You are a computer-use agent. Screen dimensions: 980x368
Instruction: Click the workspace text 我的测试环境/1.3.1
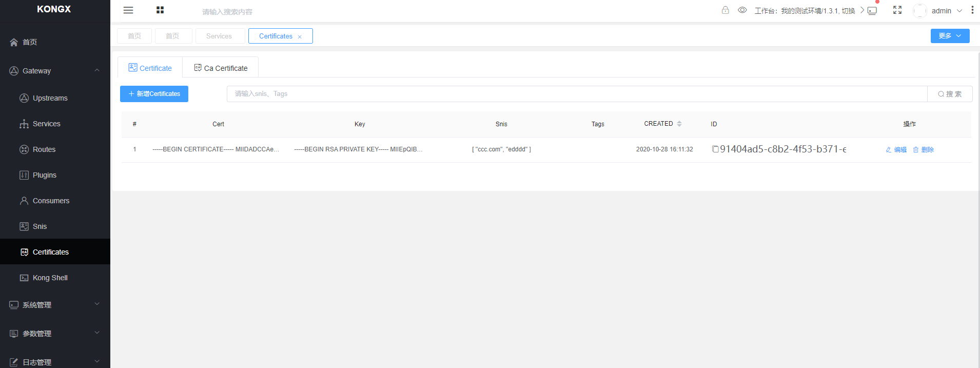(810, 11)
